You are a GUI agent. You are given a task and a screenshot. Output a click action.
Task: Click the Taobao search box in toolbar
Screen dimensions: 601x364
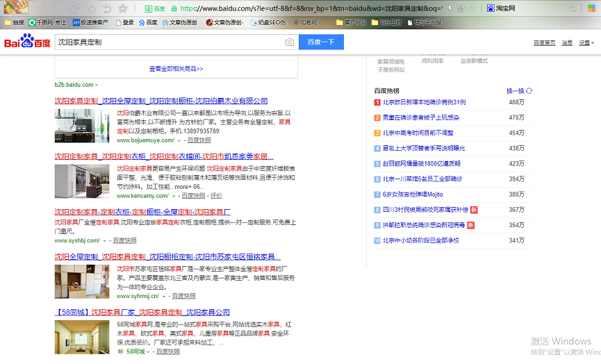(533, 8)
